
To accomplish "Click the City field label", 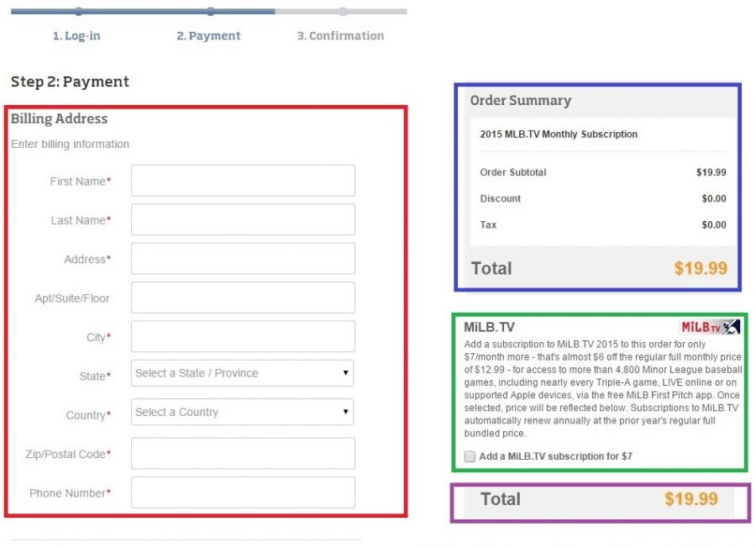I will tap(99, 337).
